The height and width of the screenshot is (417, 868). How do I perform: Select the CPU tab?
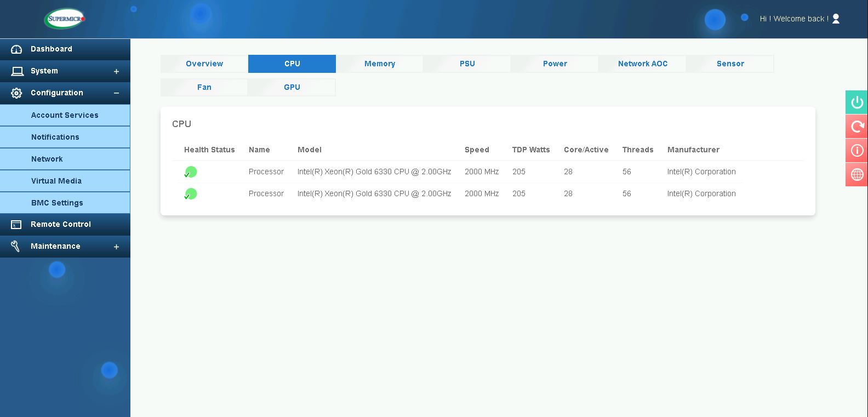292,64
